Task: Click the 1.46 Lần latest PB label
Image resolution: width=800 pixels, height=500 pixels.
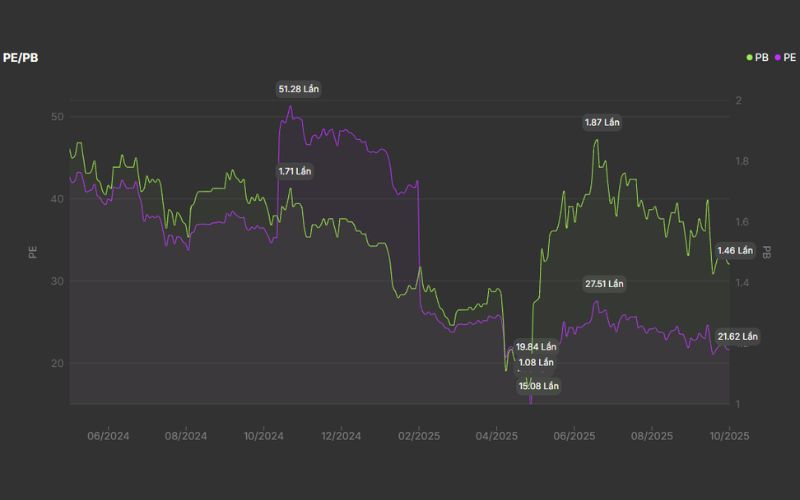Action: [735, 250]
